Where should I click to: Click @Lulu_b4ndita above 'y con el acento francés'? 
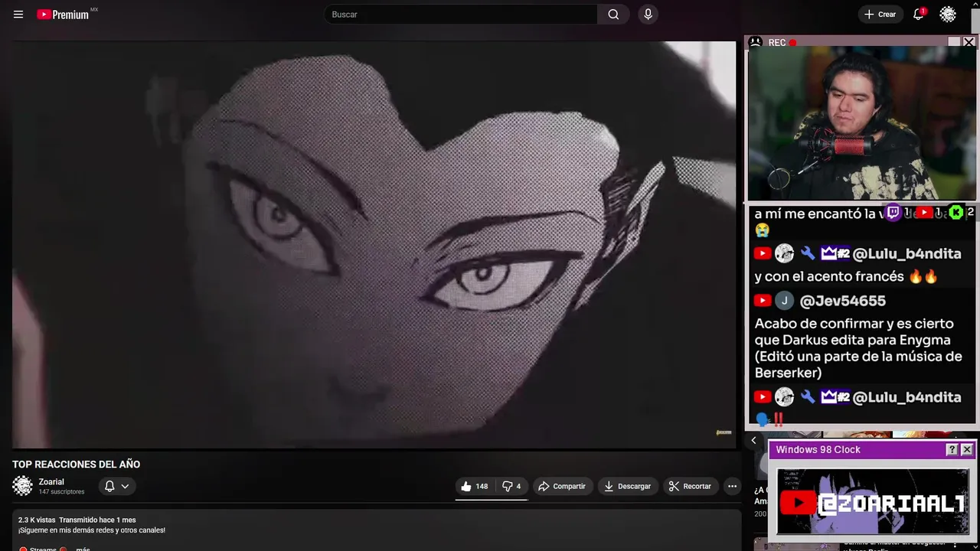[906, 253]
